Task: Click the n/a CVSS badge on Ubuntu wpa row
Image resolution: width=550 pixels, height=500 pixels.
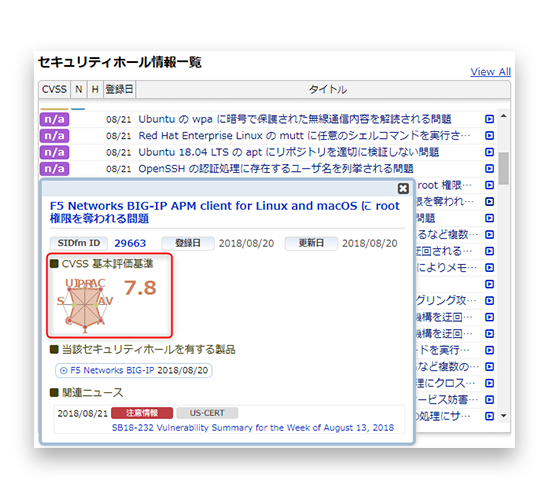Action: point(54,119)
